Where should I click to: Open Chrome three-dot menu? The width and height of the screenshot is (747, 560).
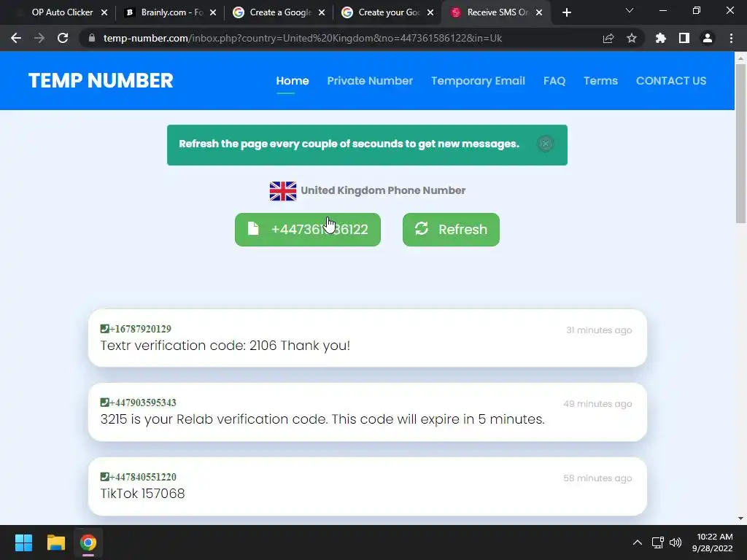tap(731, 38)
